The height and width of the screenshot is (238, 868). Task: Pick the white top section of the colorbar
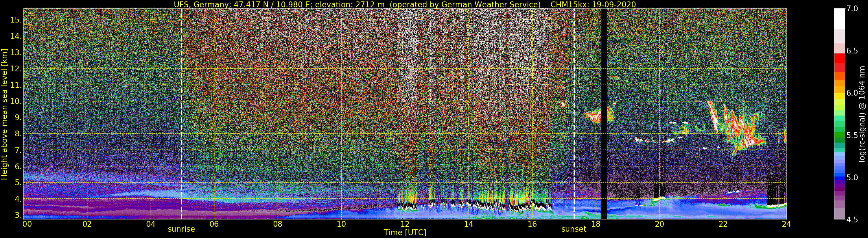pyautogui.click(x=839, y=18)
